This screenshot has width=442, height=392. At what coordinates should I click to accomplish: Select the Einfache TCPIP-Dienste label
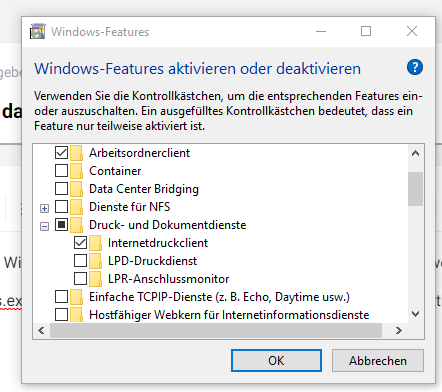[219, 297]
